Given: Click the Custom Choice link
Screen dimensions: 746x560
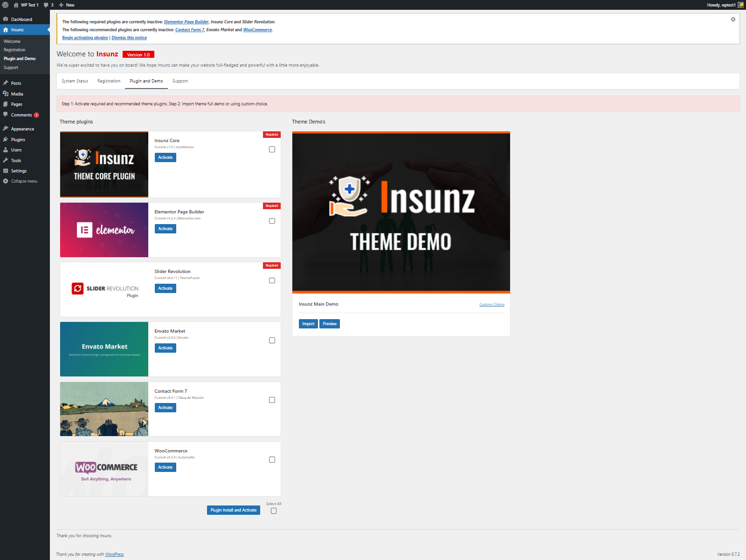Looking at the screenshot, I should [x=491, y=304].
